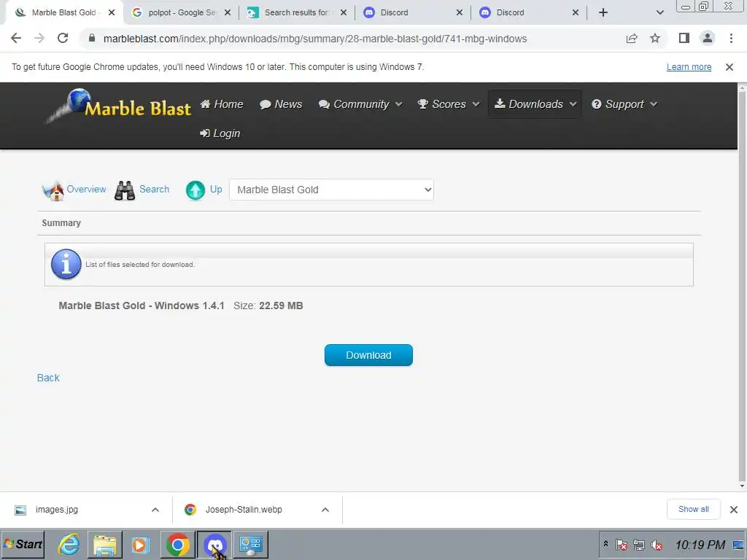This screenshot has height=560, width=747.
Task: Expand the Community menu
Action: (x=360, y=104)
